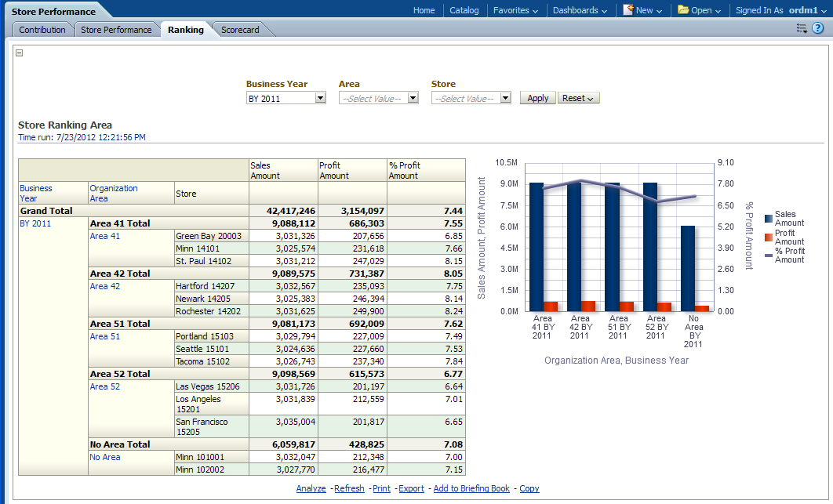Click the Hartford 14207 store cell

pos(212,286)
